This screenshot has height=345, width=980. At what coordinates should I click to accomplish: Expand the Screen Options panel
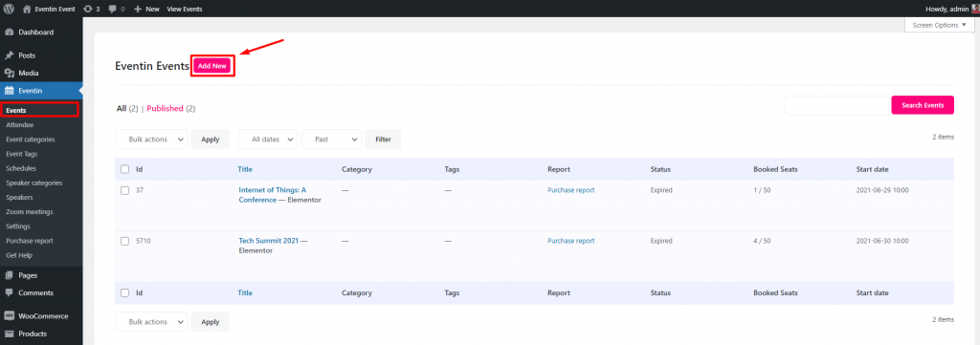pos(940,25)
